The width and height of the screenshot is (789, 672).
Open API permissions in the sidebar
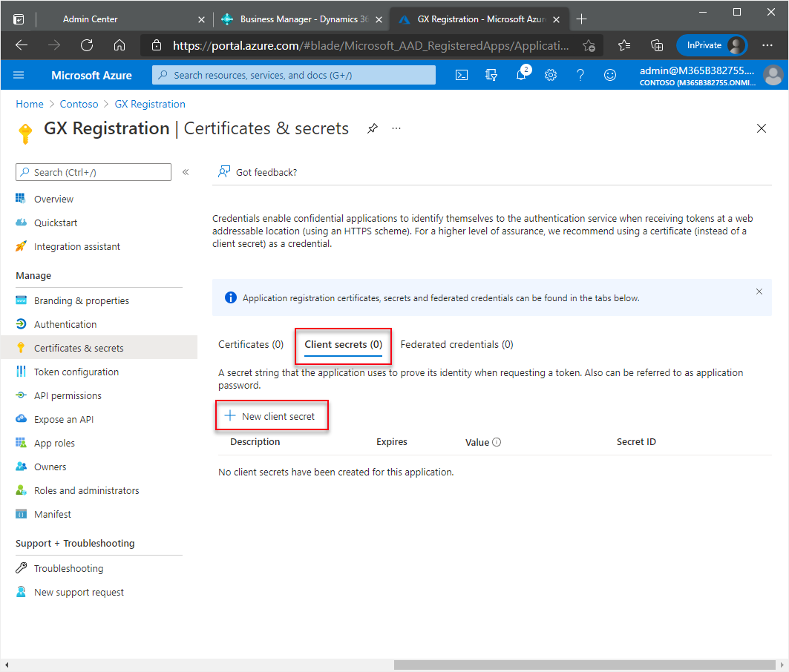tap(68, 395)
